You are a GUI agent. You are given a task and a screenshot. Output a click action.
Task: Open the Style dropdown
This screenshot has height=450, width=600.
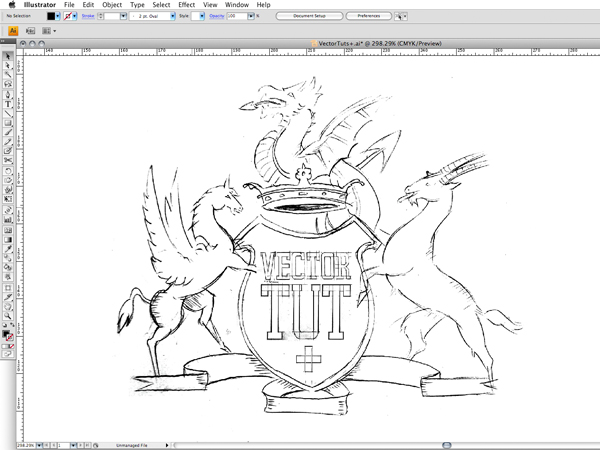[202, 16]
